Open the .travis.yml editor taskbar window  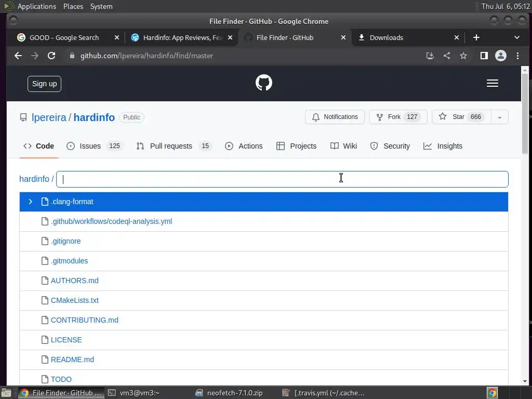pyautogui.click(x=323, y=393)
